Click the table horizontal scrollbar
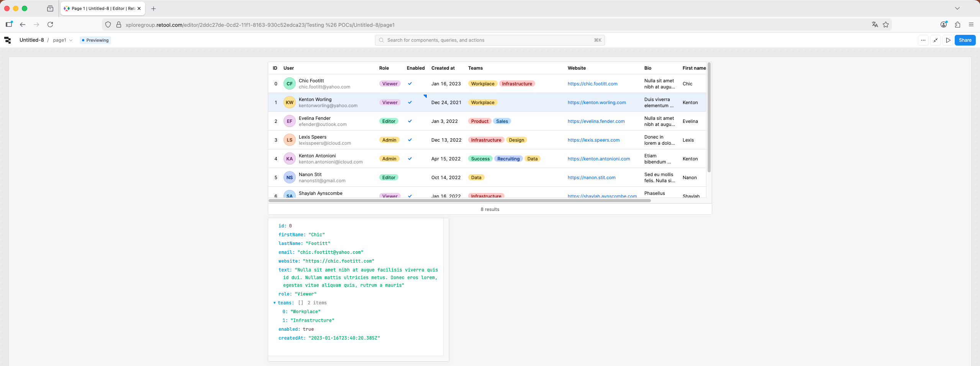The width and height of the screenshot is (980, 366). pos(459,200)
